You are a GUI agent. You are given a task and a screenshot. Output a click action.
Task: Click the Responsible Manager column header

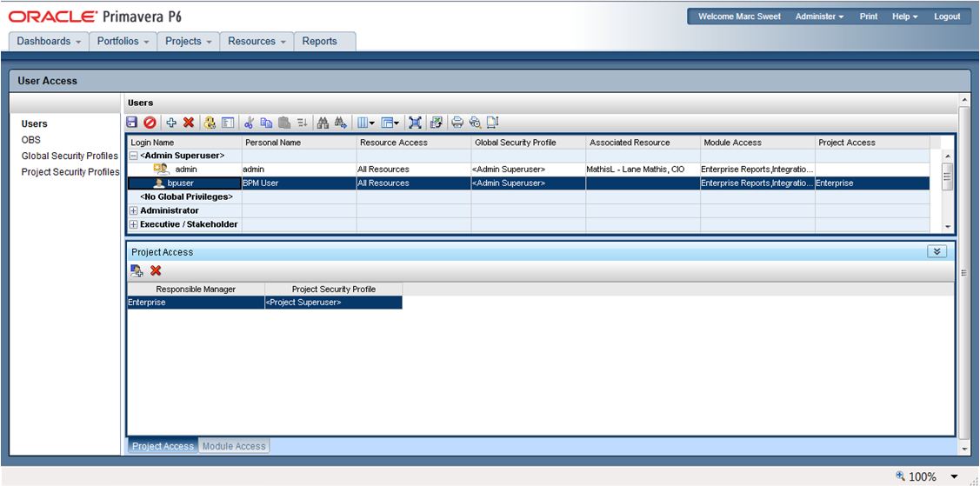(197, 290)
